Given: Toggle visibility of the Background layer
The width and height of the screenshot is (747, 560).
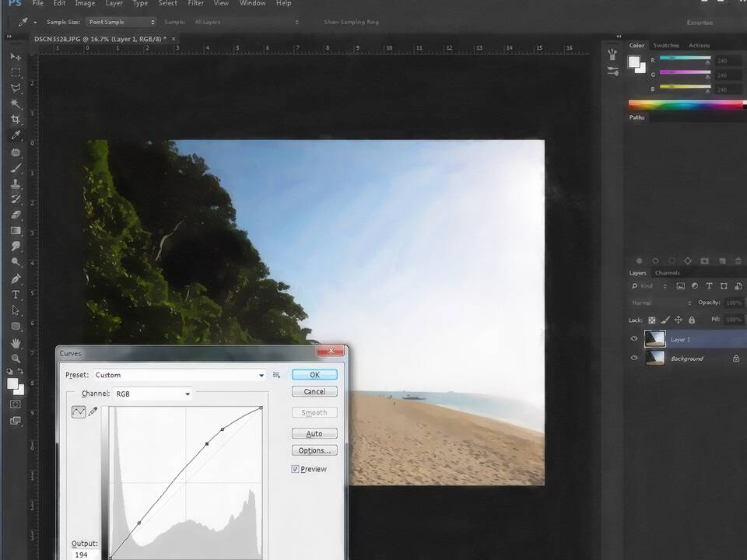Looking at the screenshot, I should pyautogui.click(x=634, y=359).
